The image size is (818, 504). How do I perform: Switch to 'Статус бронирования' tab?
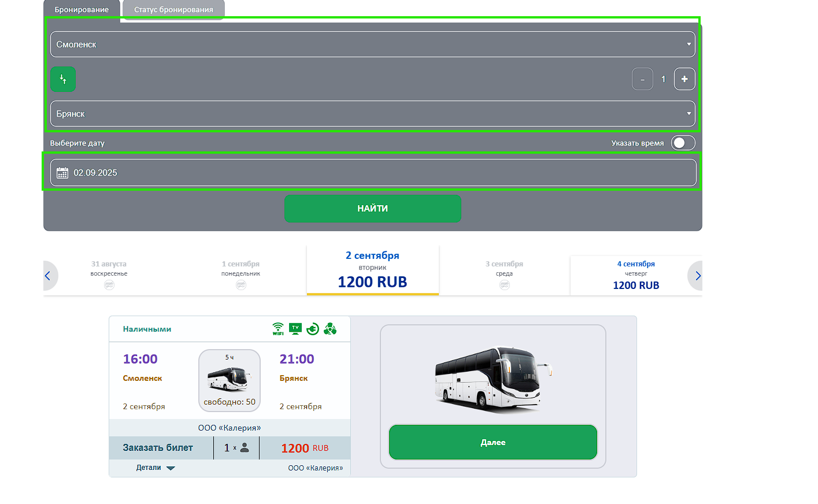(x=173, y=10)
